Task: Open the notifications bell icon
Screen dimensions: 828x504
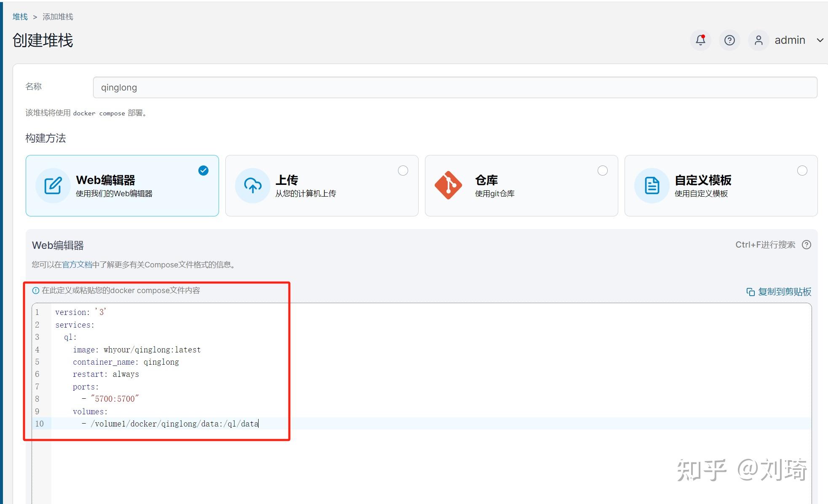Action: click(x=700, y=40)
